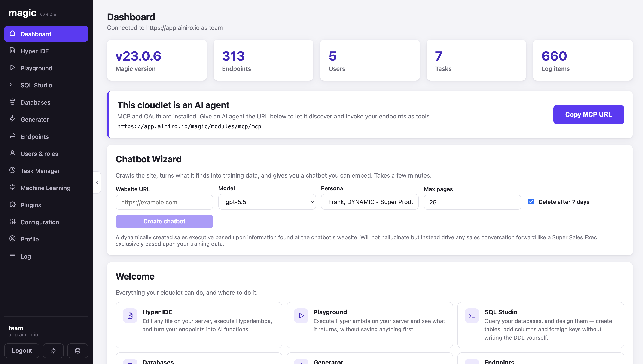Screen dimensions: 643x364
Task: Go to SQL Studio in the sidebar
Action: 46,85
